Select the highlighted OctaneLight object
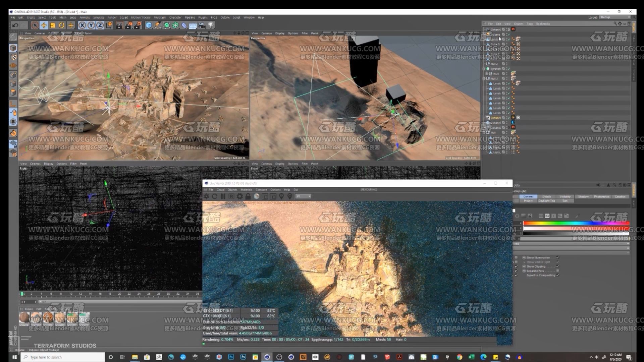Viewport: 644px width, 362px height. tap(496, 118)
